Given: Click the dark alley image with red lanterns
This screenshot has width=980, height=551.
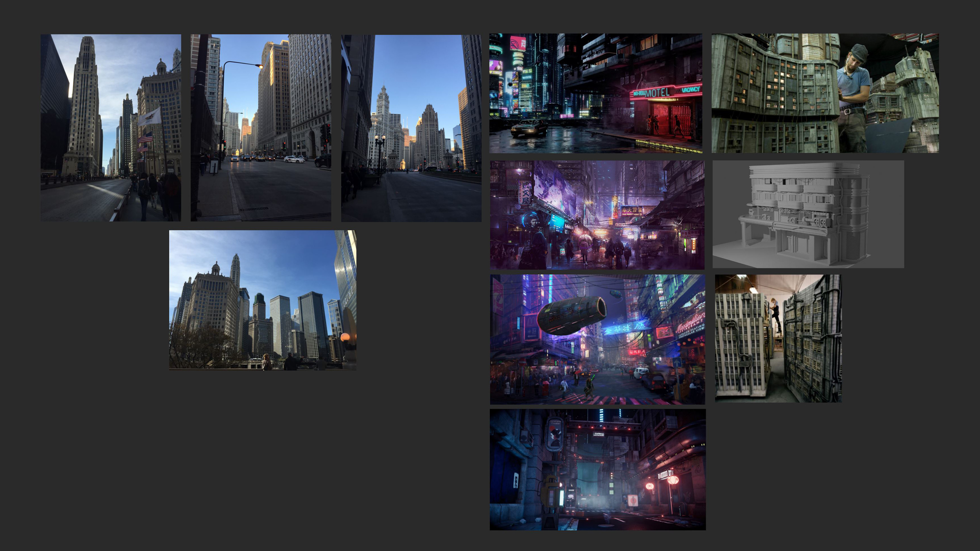Looking at the screenshot, I should [598, 470].
